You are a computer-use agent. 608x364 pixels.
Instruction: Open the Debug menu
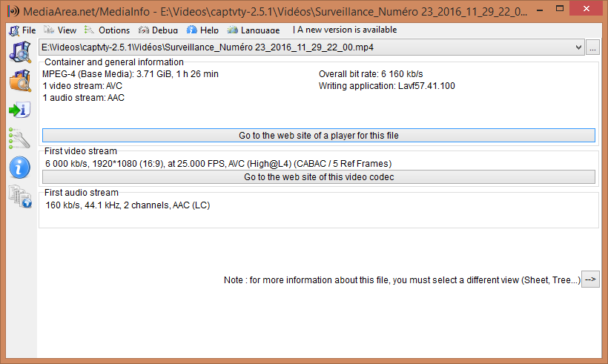coord(158,30)
